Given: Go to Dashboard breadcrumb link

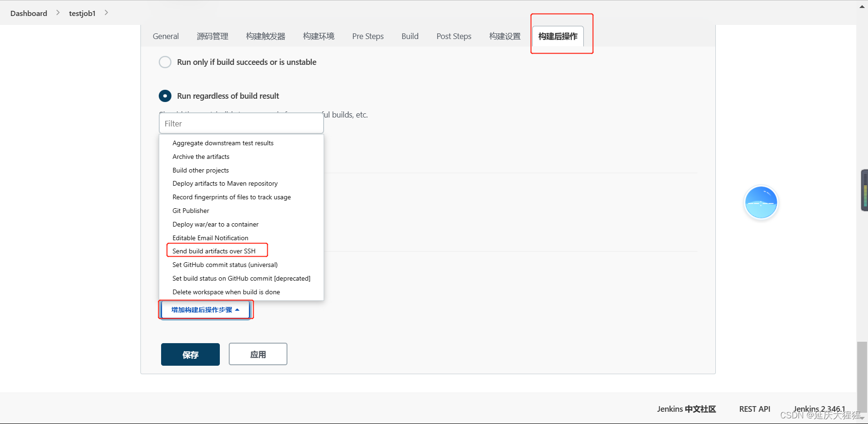Looking at the screenshot, I should pos(29,13).
